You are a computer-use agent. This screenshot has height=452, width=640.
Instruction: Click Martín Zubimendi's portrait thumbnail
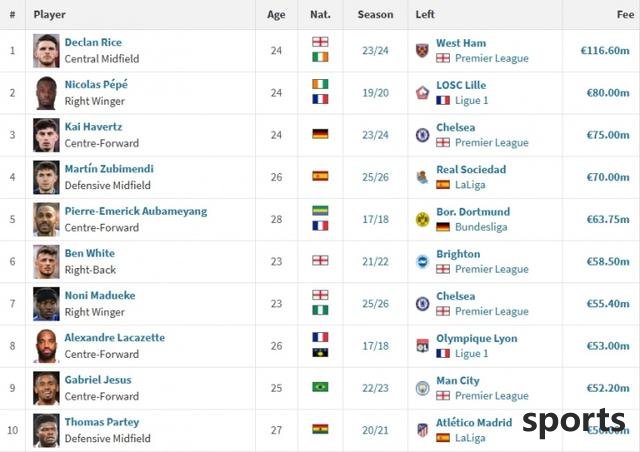pos(46,177)
